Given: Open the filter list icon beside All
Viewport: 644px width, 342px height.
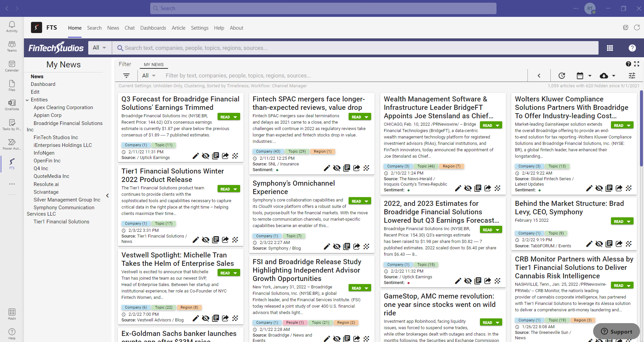Looking at the screenshot, I should (x=126, y=75).
